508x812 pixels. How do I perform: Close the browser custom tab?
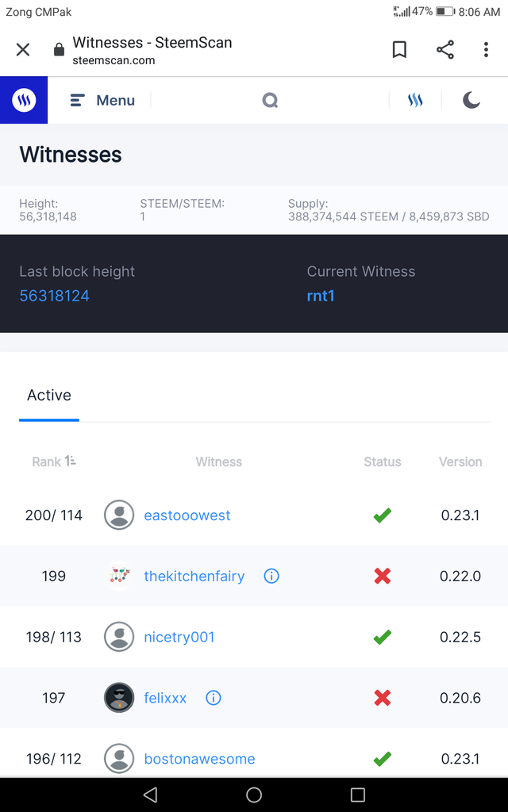pos(23,50)
